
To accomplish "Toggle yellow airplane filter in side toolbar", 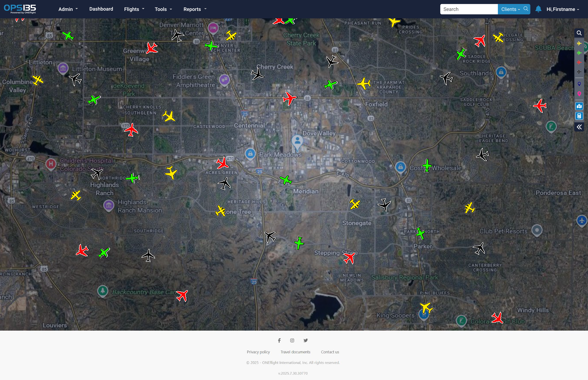I will [x=579, y=43].
